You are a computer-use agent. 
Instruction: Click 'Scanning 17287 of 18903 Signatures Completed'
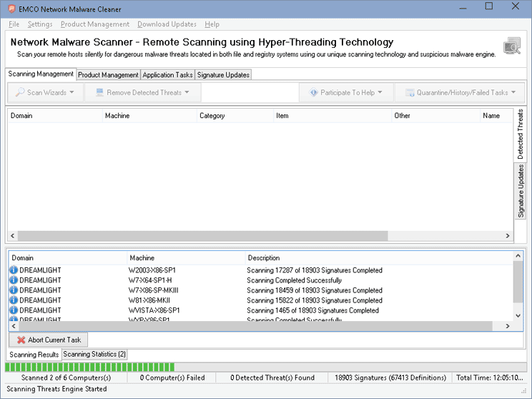(x=315, y=270)
